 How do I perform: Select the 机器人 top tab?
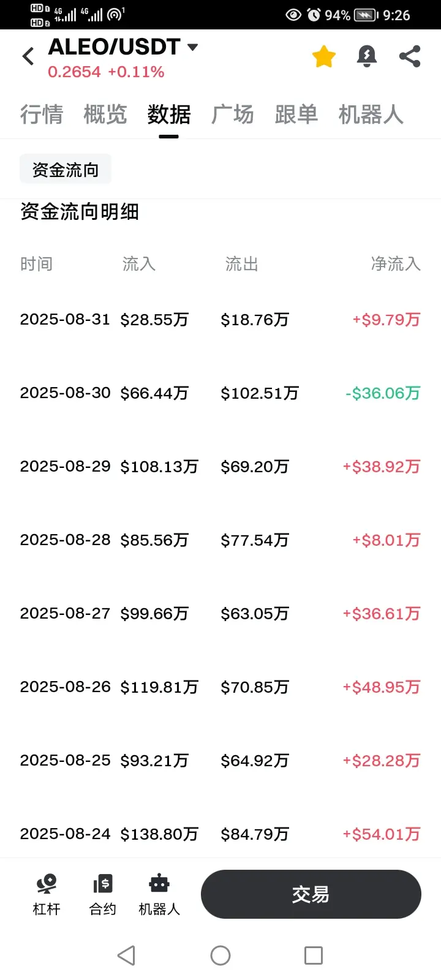click(371, 115)
